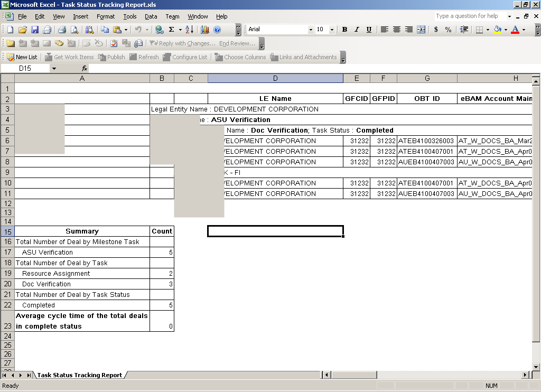Open the Team menu
This screenshot has width=541, height=392.
coord(172,16)
